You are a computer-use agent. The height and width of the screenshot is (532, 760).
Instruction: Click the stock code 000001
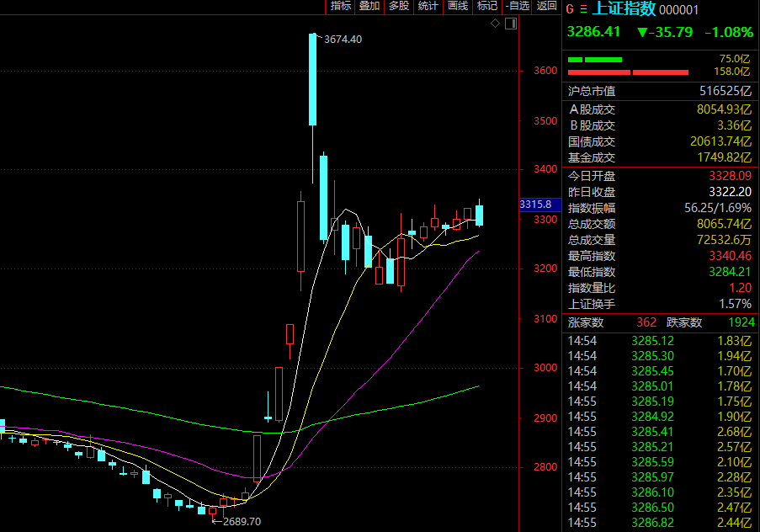click(678, 10)
